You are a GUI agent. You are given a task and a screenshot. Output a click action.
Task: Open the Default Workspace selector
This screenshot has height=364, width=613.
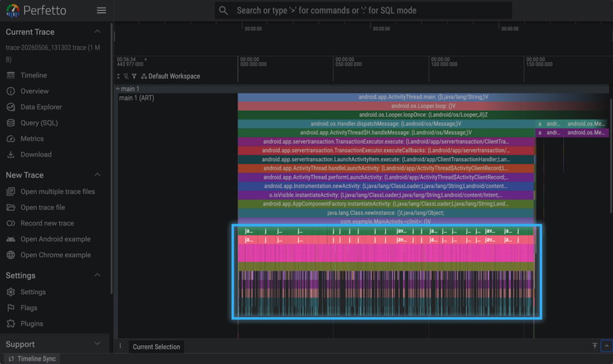tap(170, 76)
